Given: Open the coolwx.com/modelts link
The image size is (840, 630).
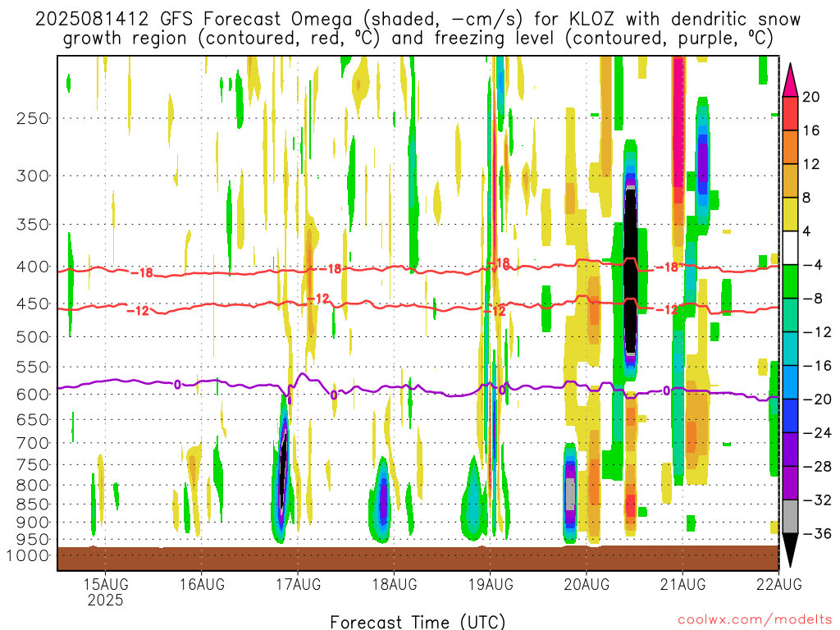Looking at the screenshot, I should 755,620.
